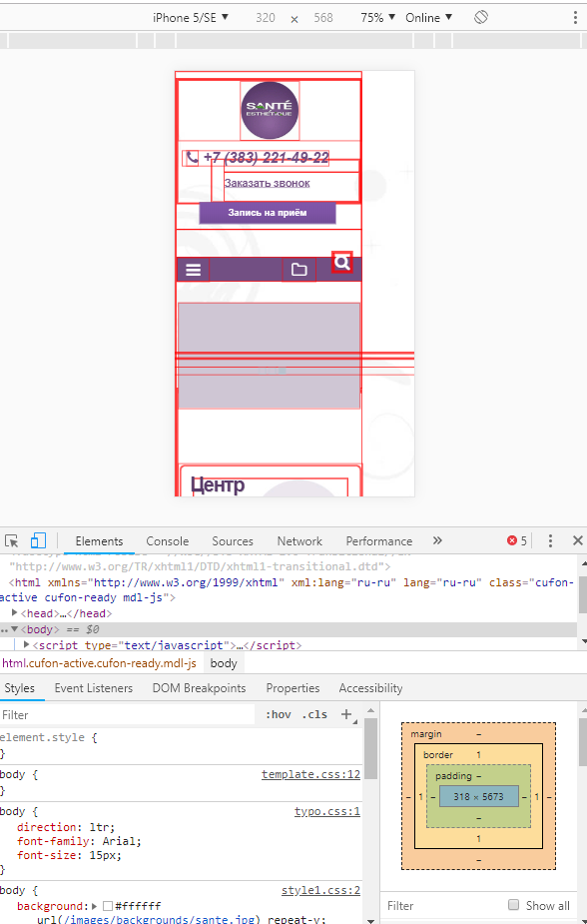This screenshot has width=587, height=924.
Task: Select the Styles subtab
Action: 19,688
